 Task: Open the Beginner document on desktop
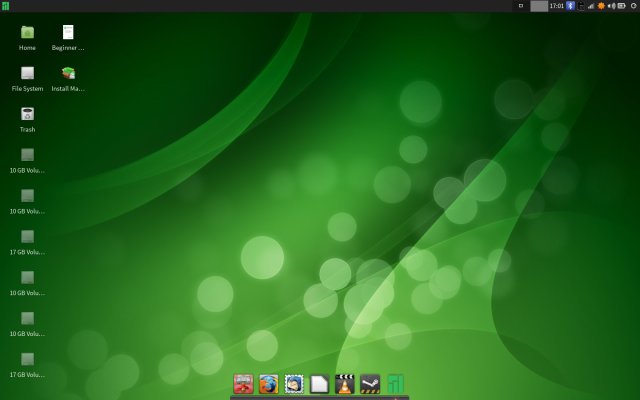coord(68,33)
